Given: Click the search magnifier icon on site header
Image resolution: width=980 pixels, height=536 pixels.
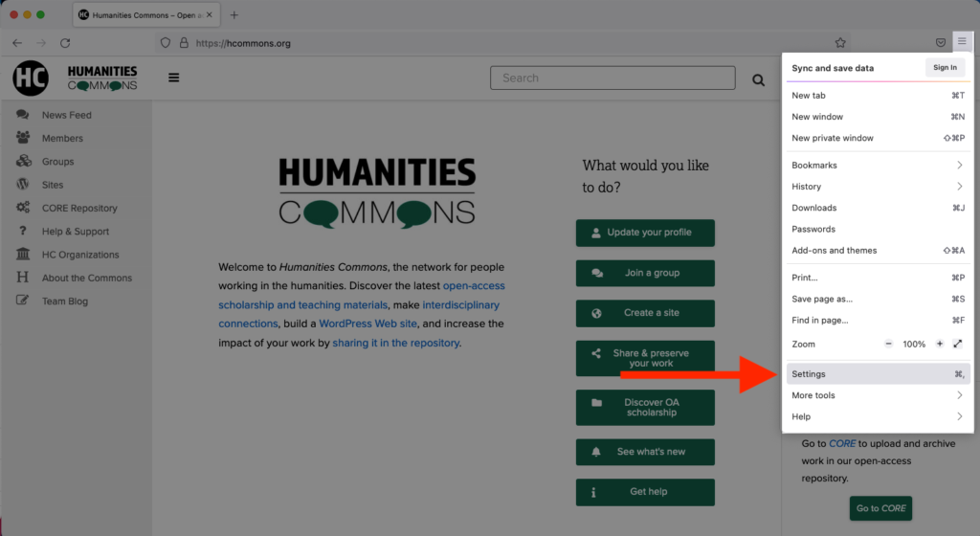Looking at the screenshot, I should (x=759, y=80).
